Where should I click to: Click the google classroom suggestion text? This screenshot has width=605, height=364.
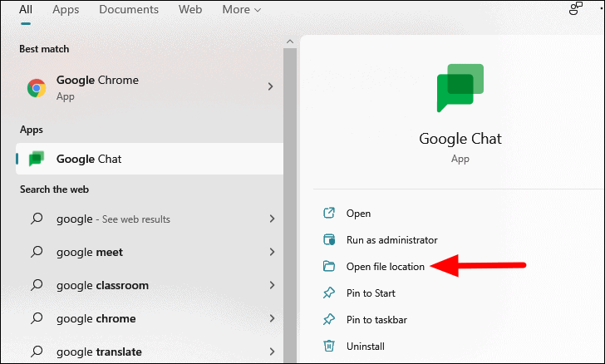coord(103,285)
